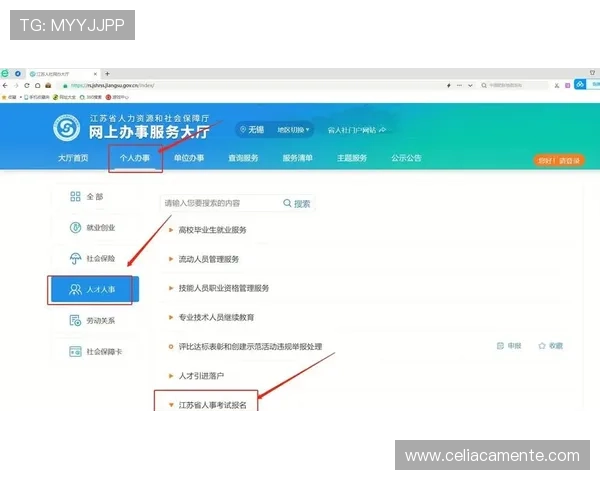The width and height of the screenshot is (600, 480).
Task: Select the 劳动关系 sidebar category
Action: 95,321
